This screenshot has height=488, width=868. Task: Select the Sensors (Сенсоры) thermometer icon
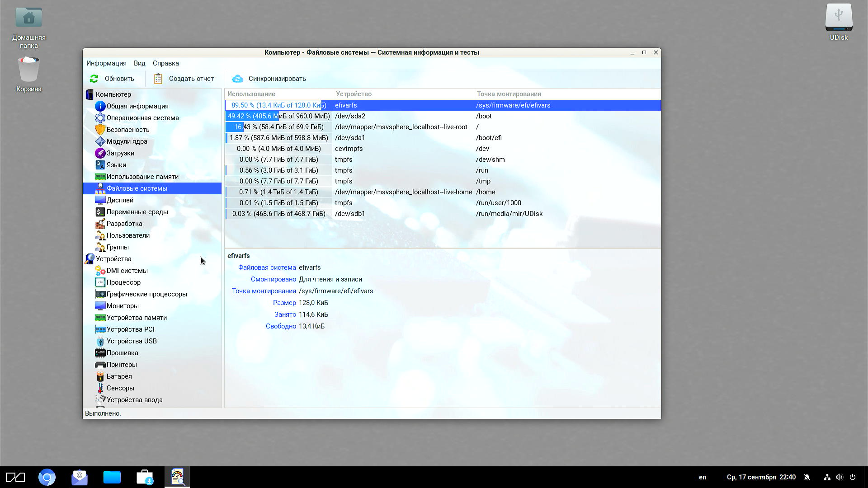pos(100,388)
